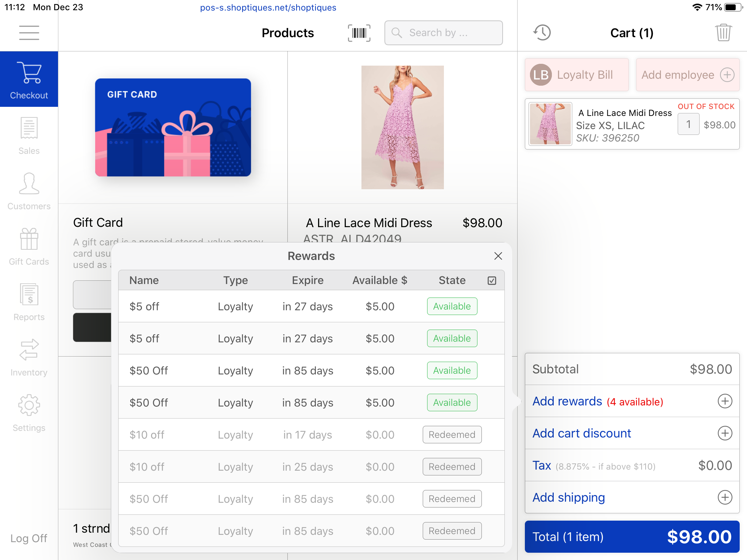Screen dimensions: 747x560
Task: Tap the LB customer avatar
Action: click(541, 75)
